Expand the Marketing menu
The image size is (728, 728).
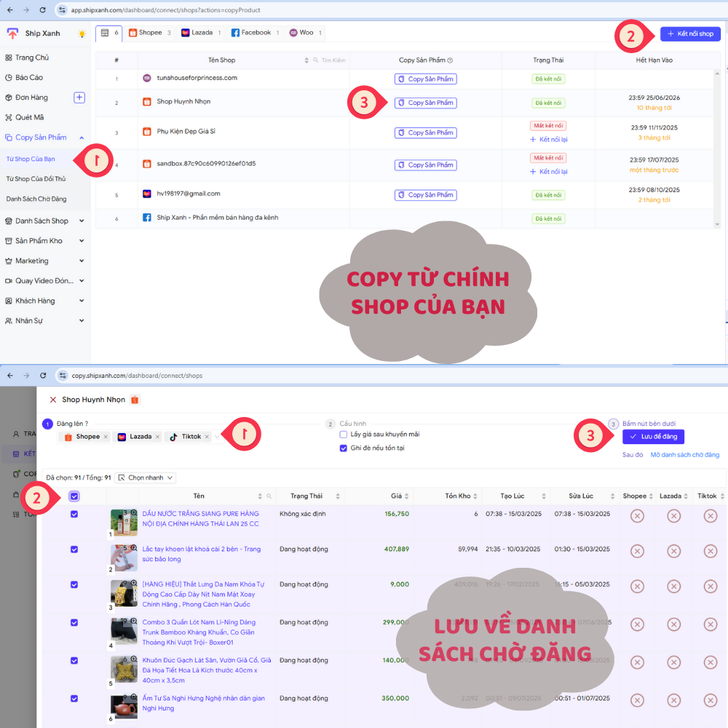(x=44, y=261)
